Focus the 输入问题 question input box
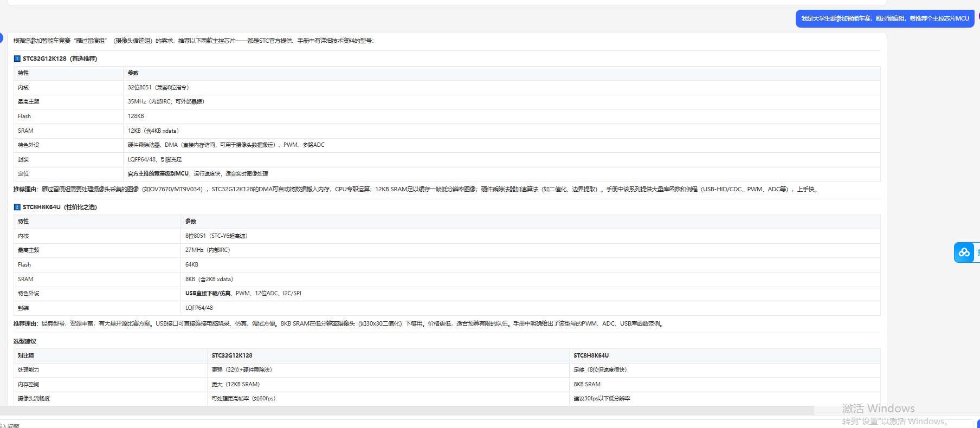 click(x=488, y=424)
